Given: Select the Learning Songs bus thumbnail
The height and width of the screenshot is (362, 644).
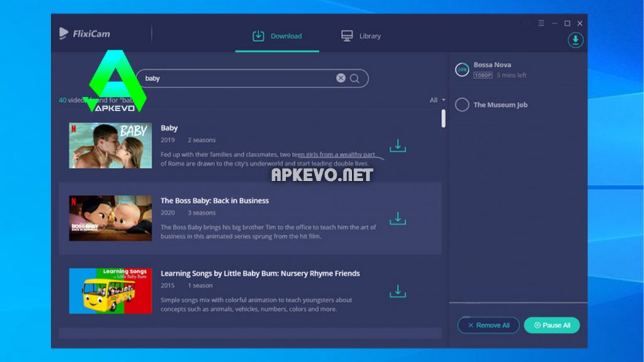Looking at the screenshot, I should (x=111, y=291).
